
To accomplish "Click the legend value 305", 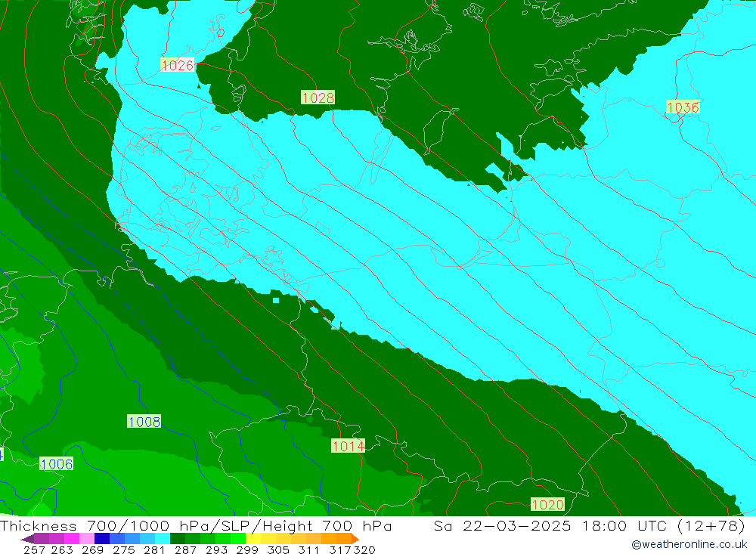I will (277, 549).
